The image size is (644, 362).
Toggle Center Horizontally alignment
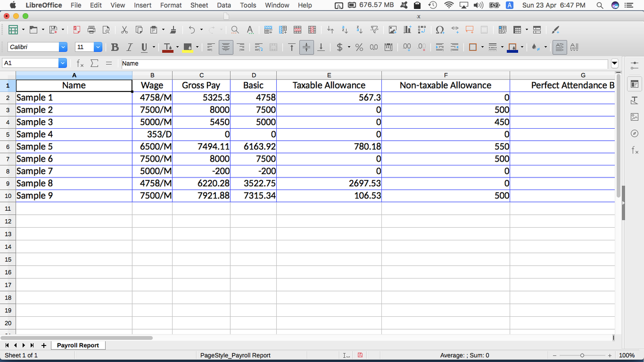[x=226, y=47]
